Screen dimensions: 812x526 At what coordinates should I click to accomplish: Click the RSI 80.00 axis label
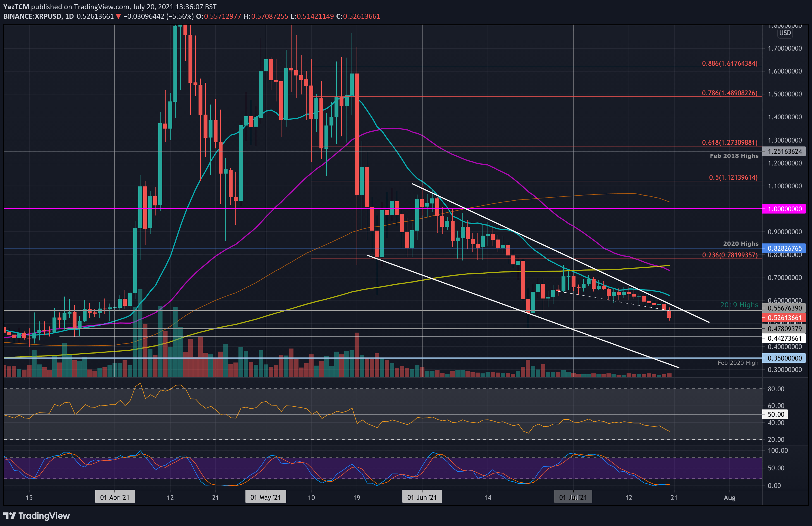pyautogui.click(x=776, y=389)
